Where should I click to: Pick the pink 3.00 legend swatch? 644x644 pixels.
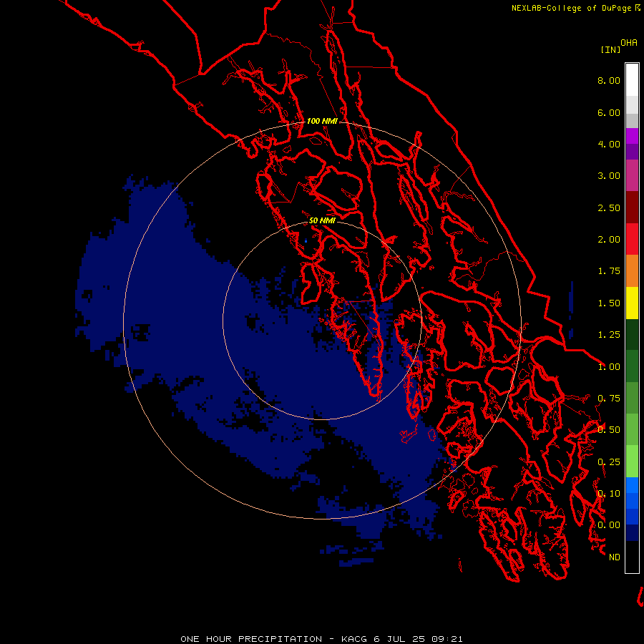coord(632,175)
